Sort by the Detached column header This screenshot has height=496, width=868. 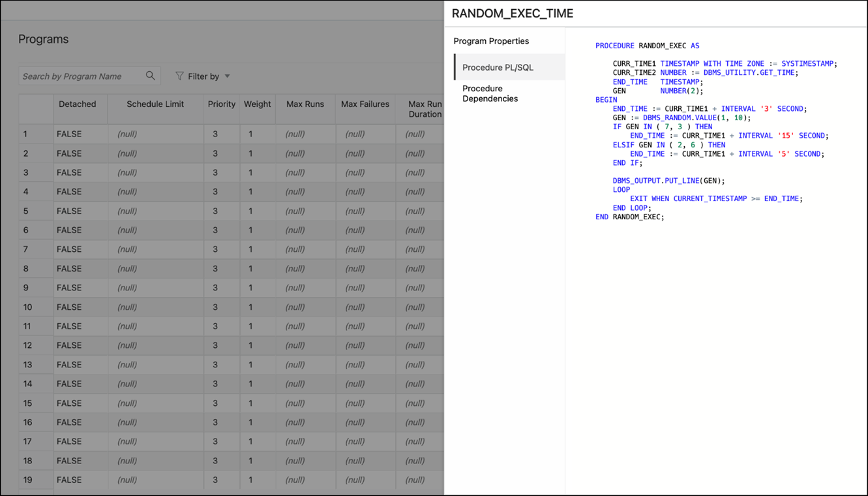pos(78,104)
